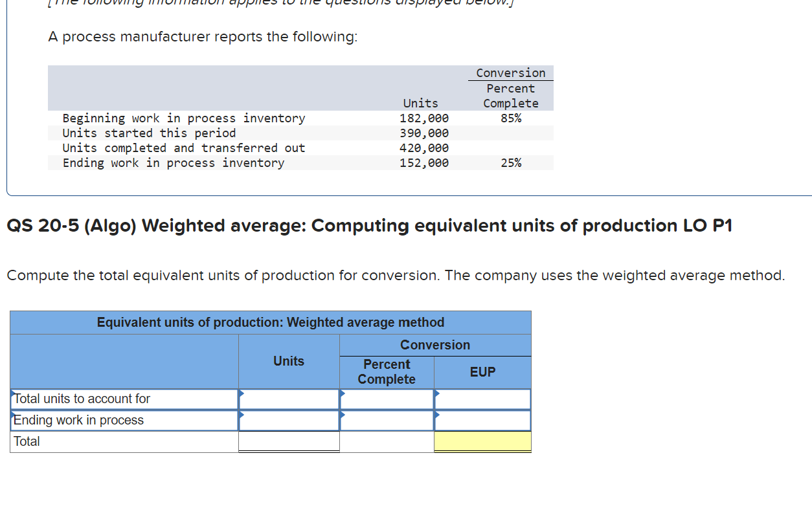Screen dimensions: 812x506
Task: Click the QS 20-5 (Algo) question heading
Action: pos(369,226)
